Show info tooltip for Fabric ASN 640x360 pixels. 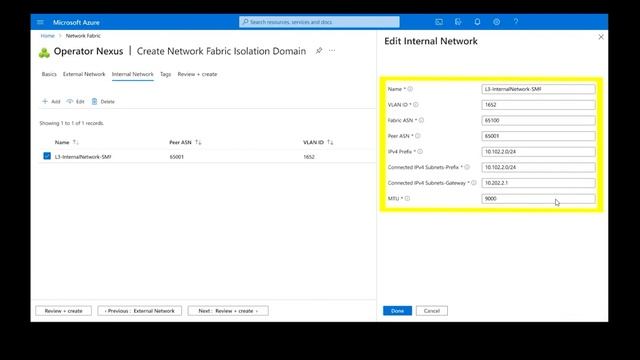pos(421,120)
